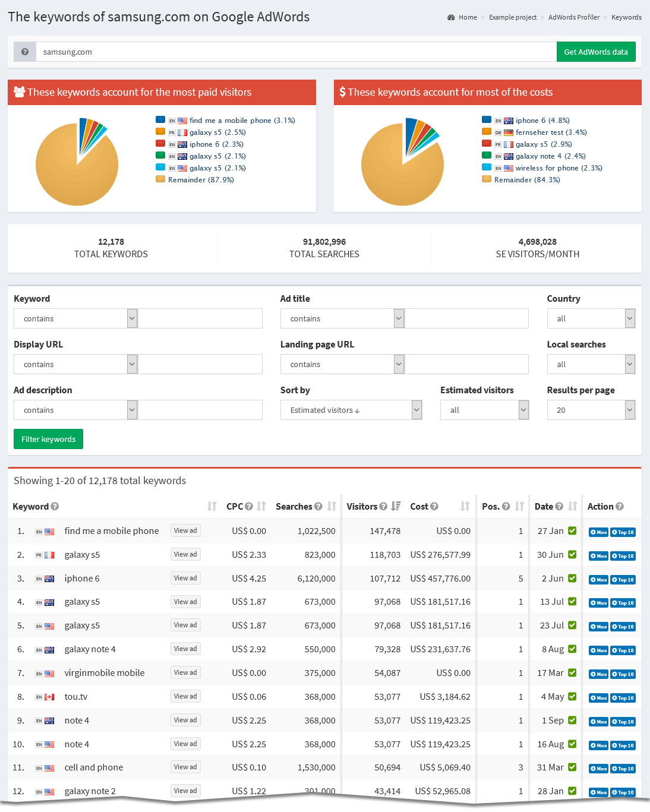Open the Results per page dropdown

click(591, 410)
